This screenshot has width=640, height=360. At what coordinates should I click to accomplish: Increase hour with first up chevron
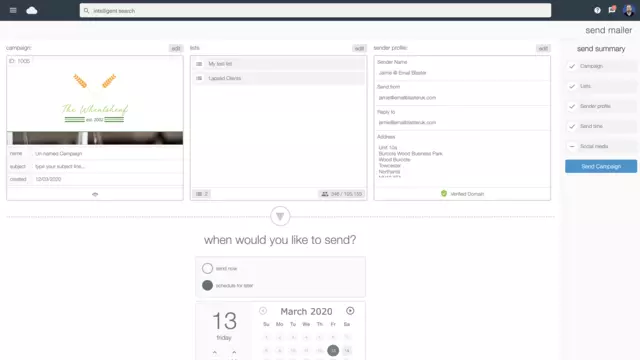tap(215, 353)
